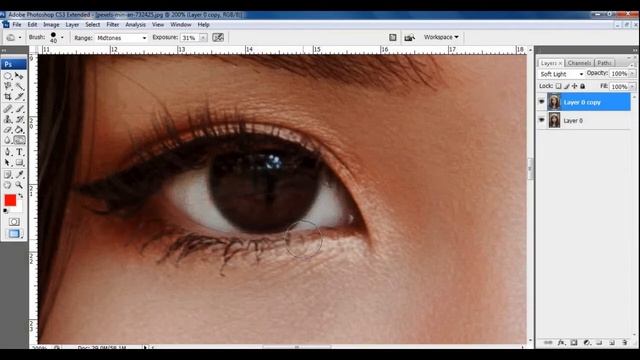Image resolution: width=640 pixels, height=360 pixels.
Task: Toggle Quick Mask mode
Action: [x=14, y=222]
